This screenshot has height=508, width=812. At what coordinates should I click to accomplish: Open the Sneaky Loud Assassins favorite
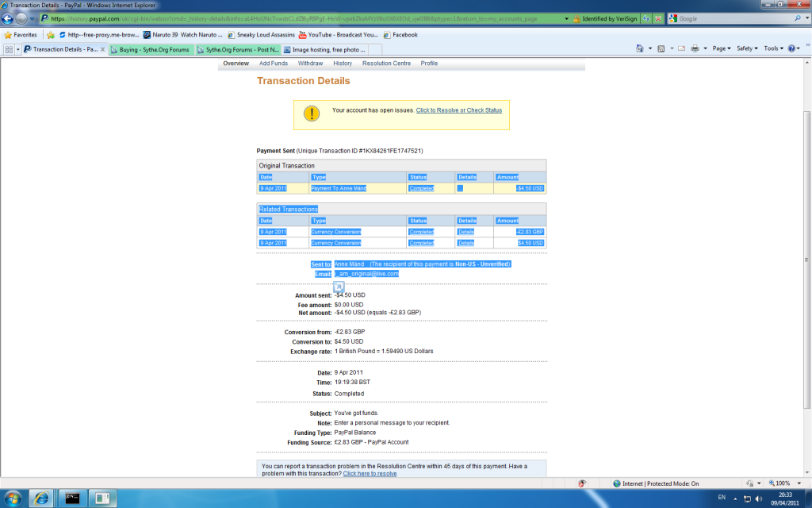coord(261,35)
